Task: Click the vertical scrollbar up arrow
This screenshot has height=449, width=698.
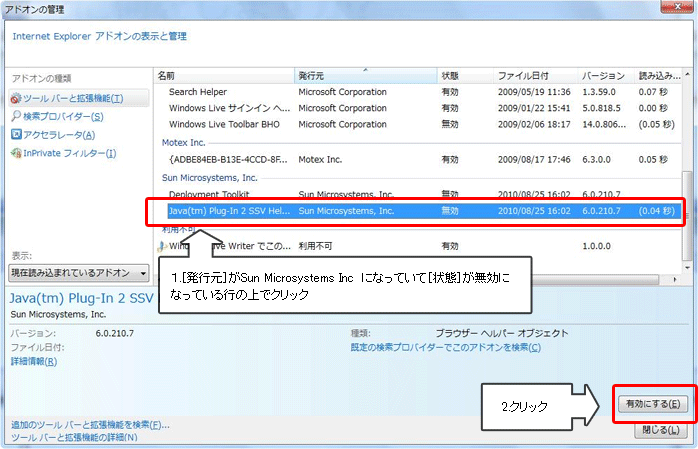Action: (687, 74)
